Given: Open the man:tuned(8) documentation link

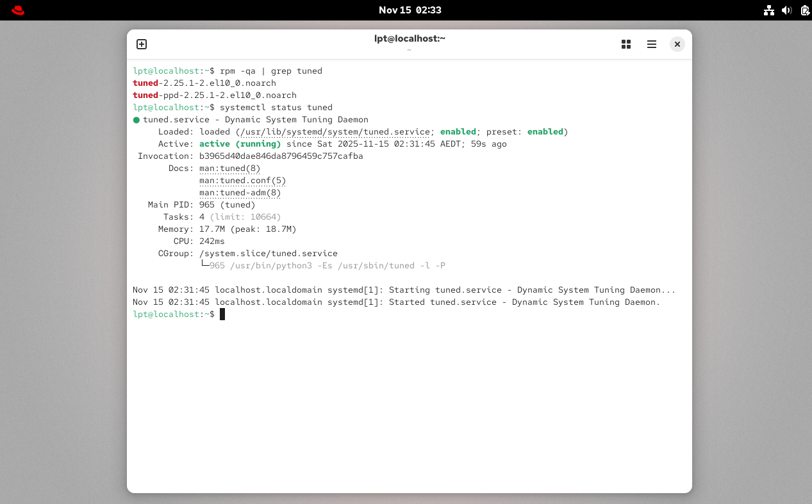Looking at the screenshot, I should pyautogui.click(x=229, y=168).
